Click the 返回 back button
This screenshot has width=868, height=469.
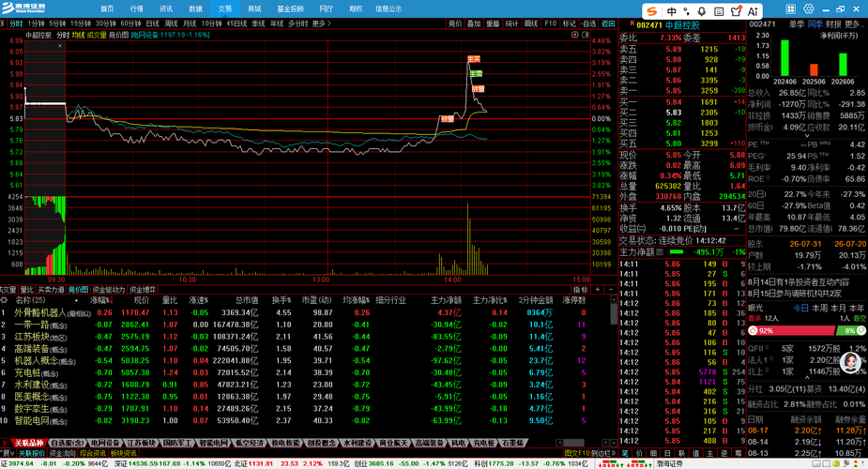608,23
